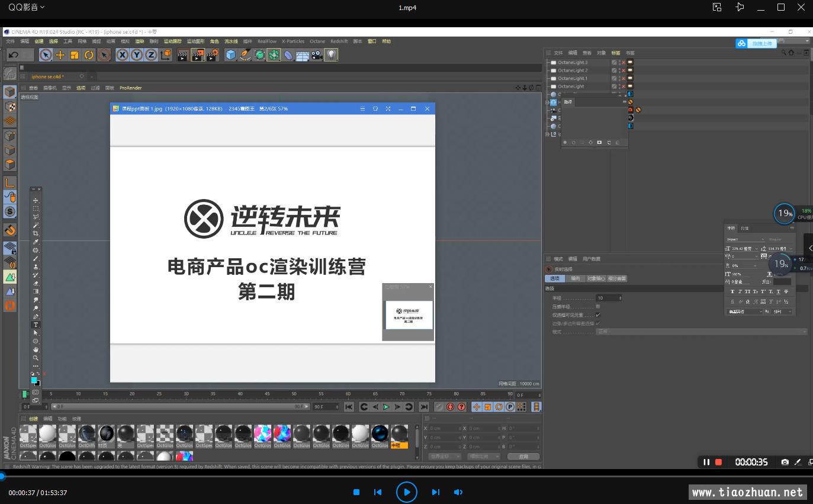
Task: Click the Record keyframe red button
Action: pos(450,407)
